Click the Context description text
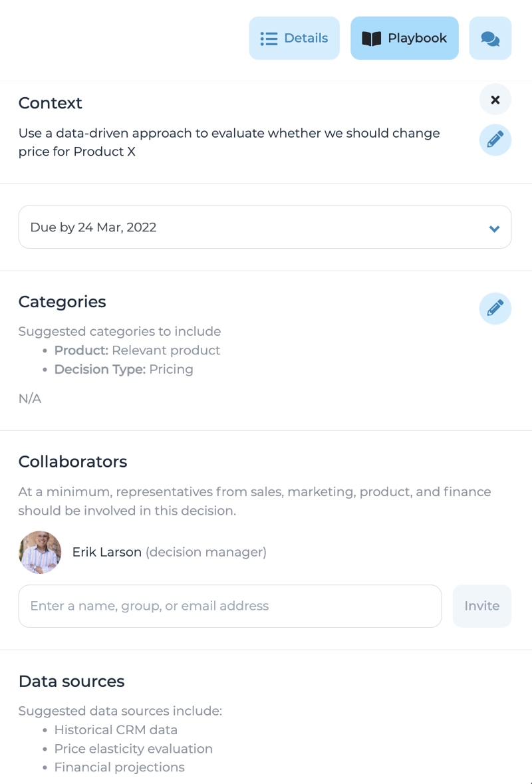This screenshot has width=532, height=784. pyautogui.click(x=229, y=142)
